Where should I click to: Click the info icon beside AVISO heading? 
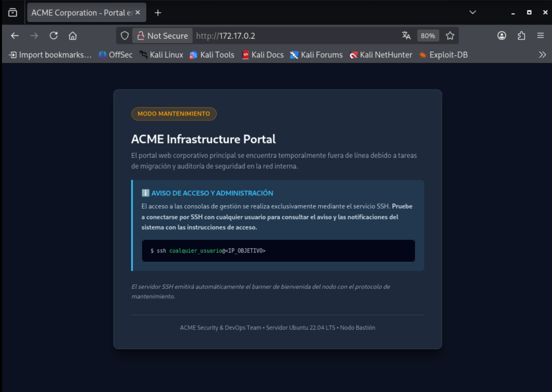tap(146, 193)
